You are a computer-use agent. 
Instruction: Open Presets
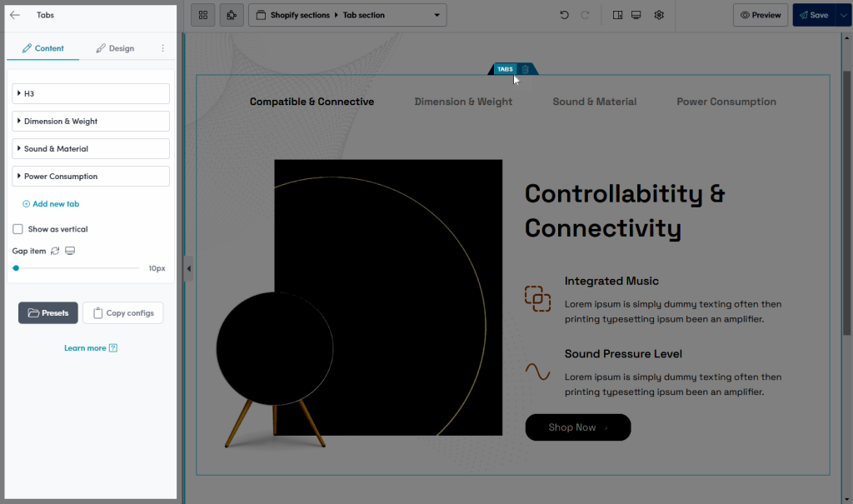[47, 313]
